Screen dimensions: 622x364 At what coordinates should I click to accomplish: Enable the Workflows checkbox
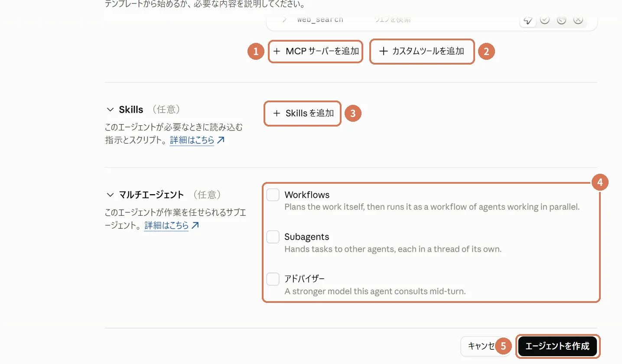(x=273, y=195)
